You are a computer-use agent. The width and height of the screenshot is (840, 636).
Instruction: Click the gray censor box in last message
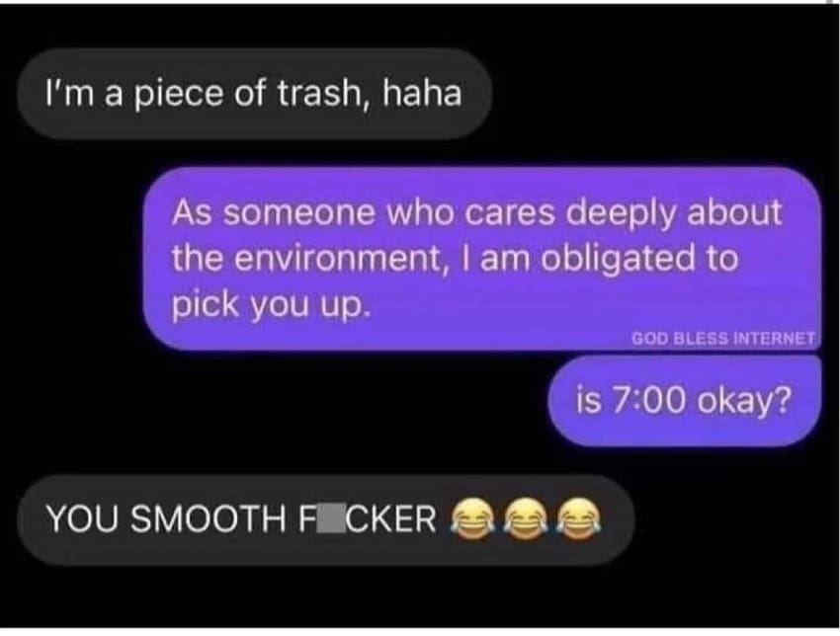pos(330,518)
